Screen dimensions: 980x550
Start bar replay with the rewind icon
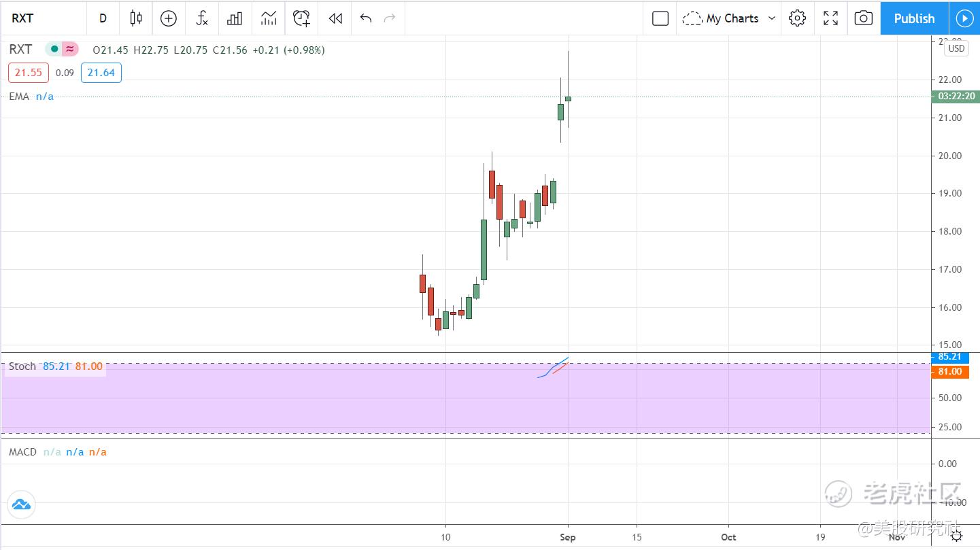tap(335, 18)
